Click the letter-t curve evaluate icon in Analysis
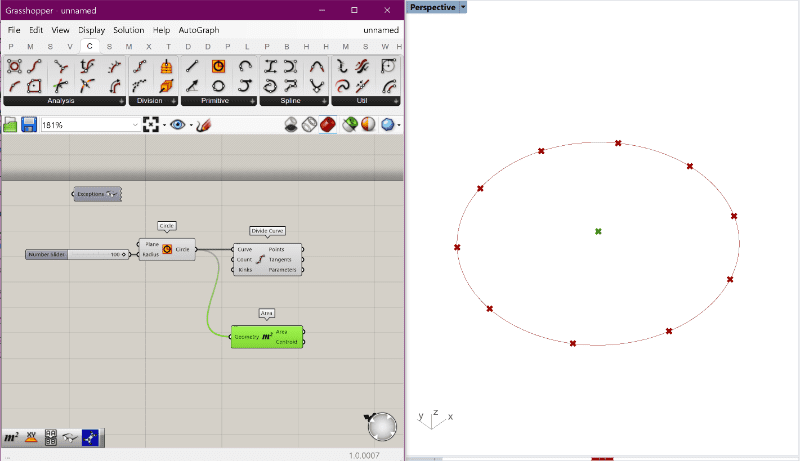The height and width of the screenshot is (461, 800). 87,66
